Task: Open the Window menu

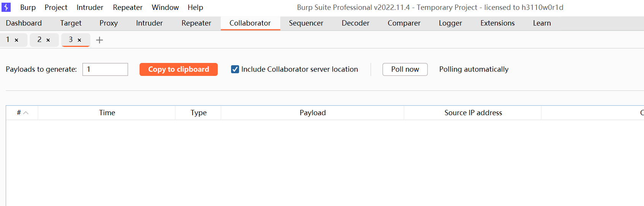Action: tap(165, 7)
